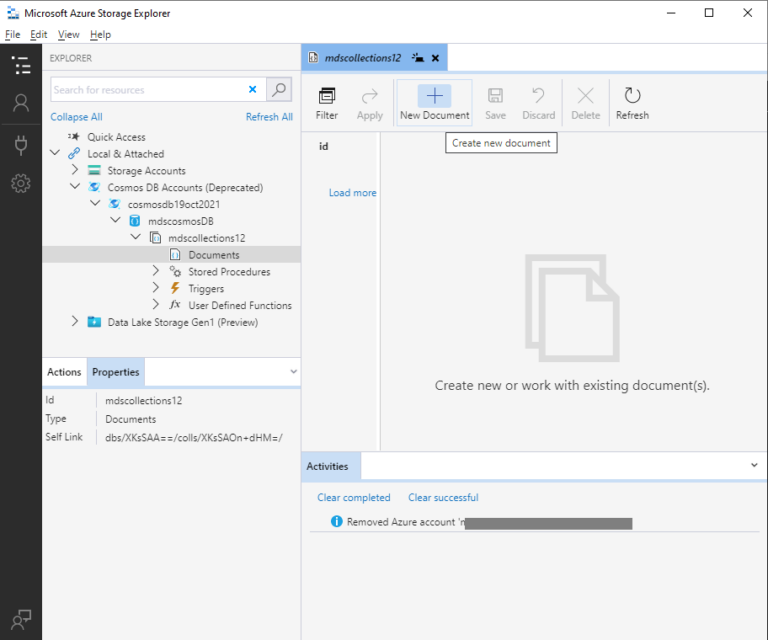Click the id column header
Viewport: 768px width, 640px height.
pyautogui.click(x=324, y=146)
